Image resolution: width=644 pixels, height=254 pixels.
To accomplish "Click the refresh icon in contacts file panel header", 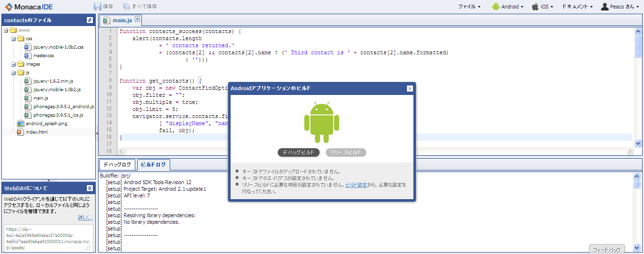I will tap(90, 20).
